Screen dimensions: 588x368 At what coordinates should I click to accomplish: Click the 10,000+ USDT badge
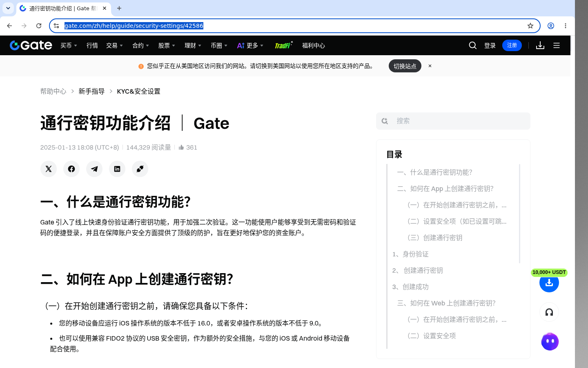pyautogui.click(x=549, y=272)
